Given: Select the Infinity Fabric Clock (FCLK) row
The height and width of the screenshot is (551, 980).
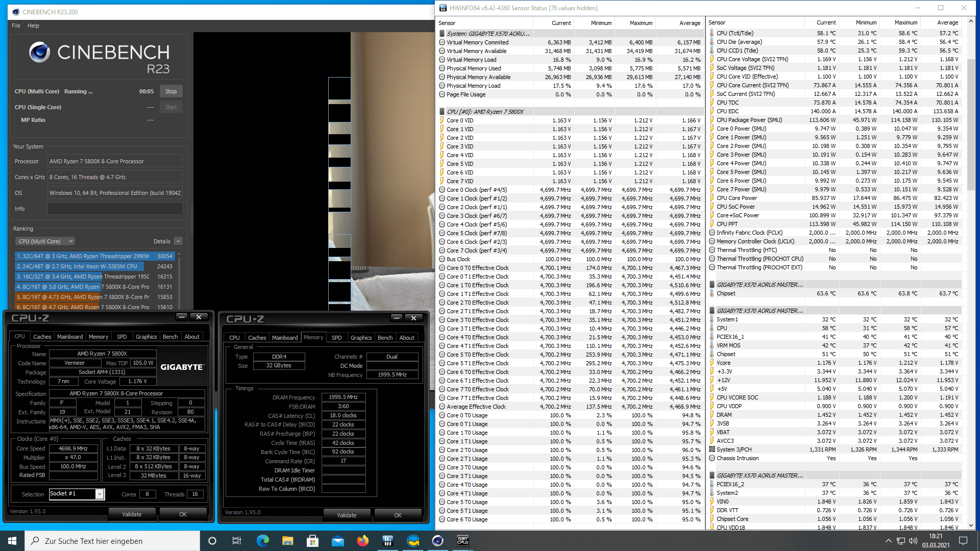Looking at the screenshot, I should pyautogui.click(x=834, y=233).
